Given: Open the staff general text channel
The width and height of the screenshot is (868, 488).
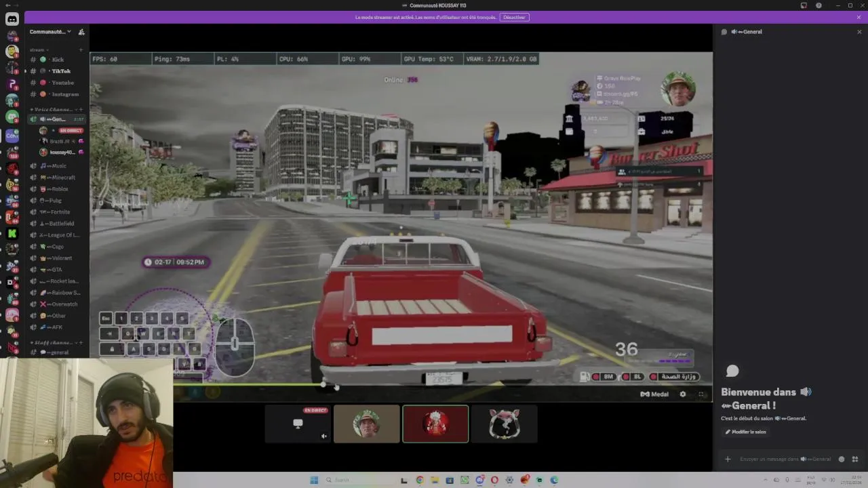Looking at the screenshot, I should [x=57, y=352].
